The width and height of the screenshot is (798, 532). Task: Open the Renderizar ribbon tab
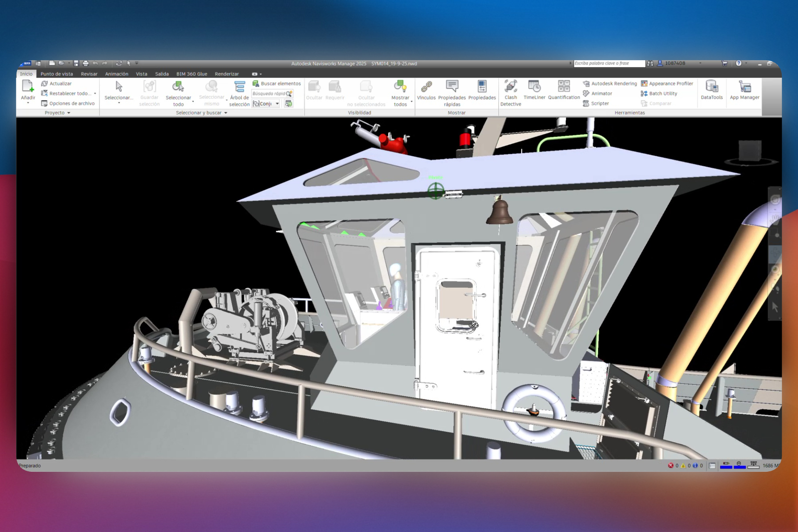227,74
